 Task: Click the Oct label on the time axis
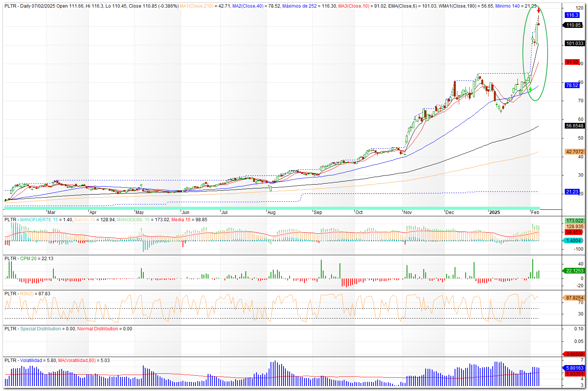[x=359, y=212]
